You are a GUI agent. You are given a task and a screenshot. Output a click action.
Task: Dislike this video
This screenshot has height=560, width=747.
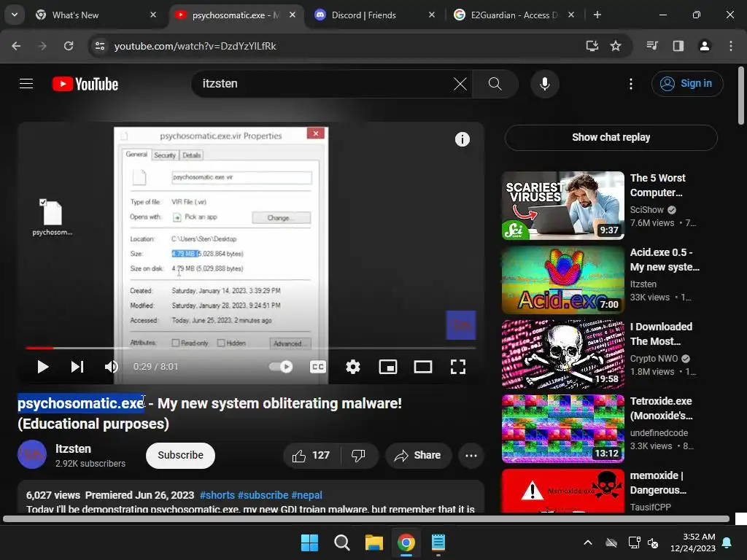(359, 455)
